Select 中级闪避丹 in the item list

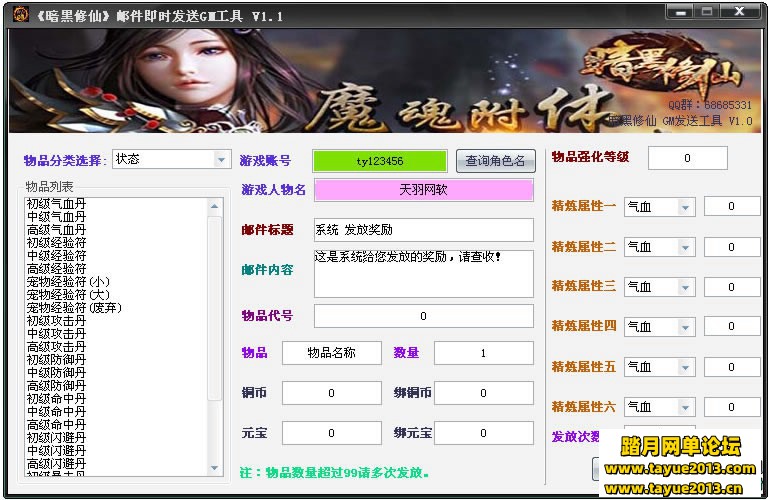tap(56, 451)
